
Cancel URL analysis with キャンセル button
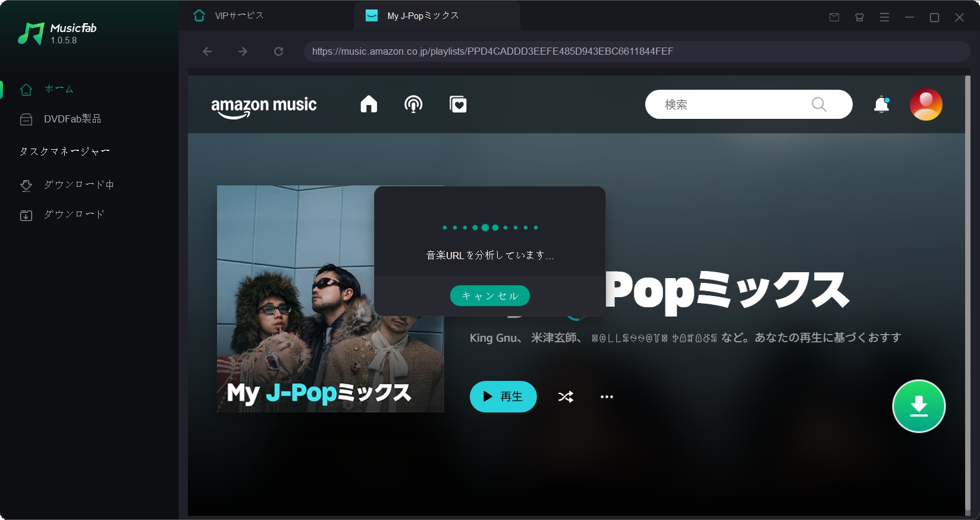(x=490, y=296)
